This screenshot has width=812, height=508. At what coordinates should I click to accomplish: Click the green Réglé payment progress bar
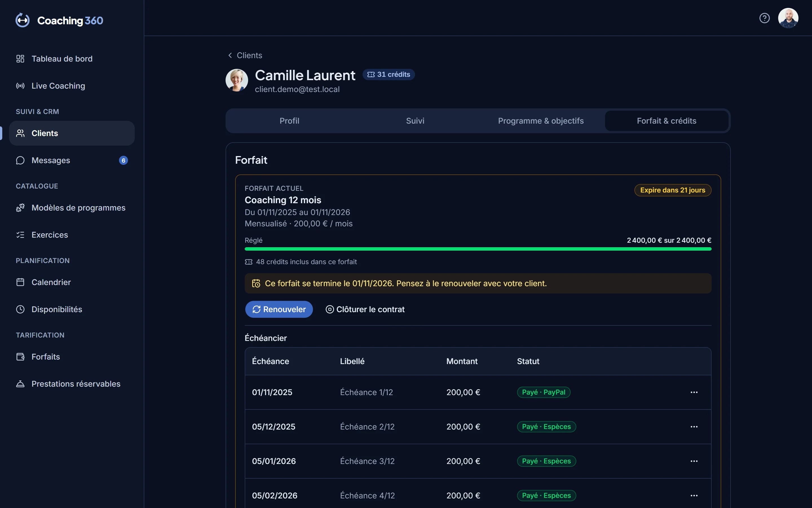pos(478,249)
